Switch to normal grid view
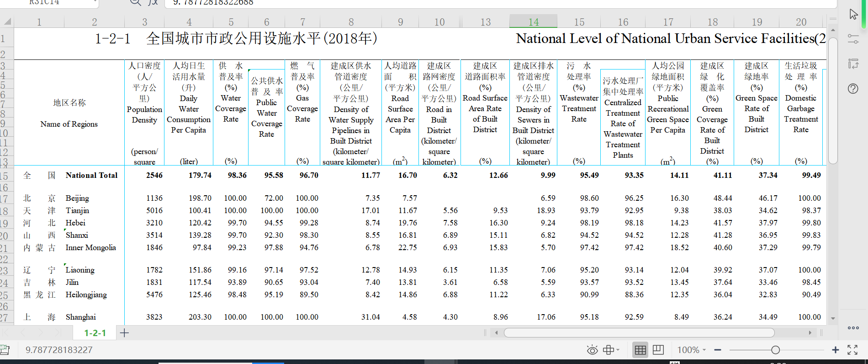 pos(640,350)
